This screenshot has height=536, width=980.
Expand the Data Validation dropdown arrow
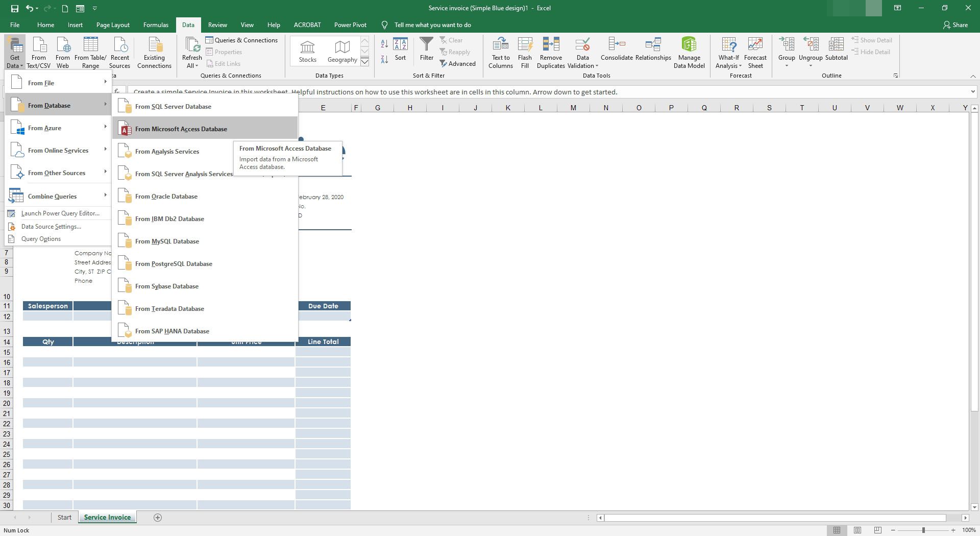[x=597, y=66]
